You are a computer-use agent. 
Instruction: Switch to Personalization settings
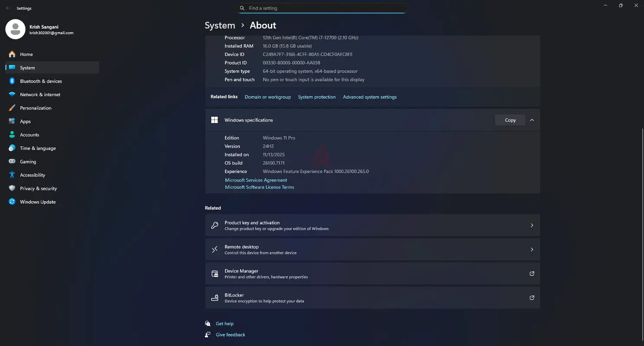point(52,108)
